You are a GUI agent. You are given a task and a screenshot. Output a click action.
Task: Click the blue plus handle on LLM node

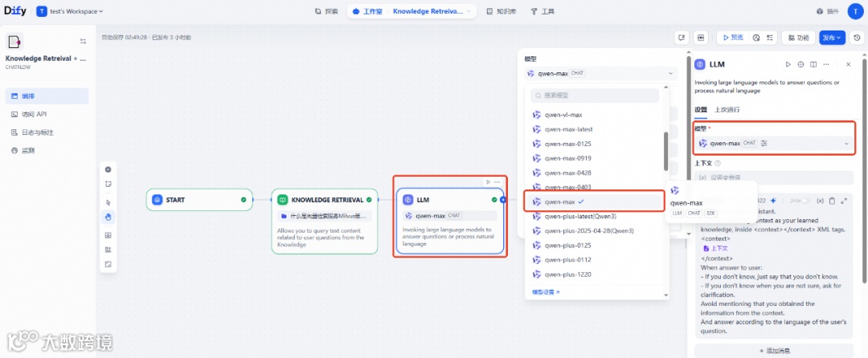[502, 200]
